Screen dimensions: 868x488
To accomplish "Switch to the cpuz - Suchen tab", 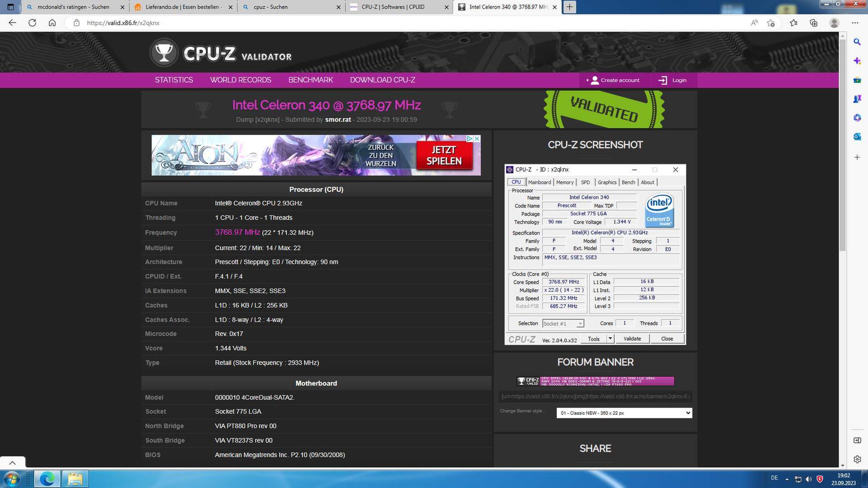I will 291,7.
